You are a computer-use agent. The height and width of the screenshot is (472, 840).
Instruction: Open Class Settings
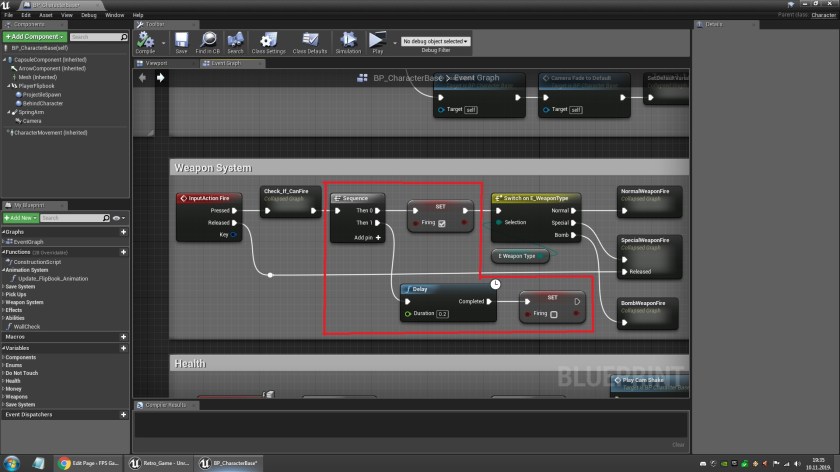(x=269, y=41)
